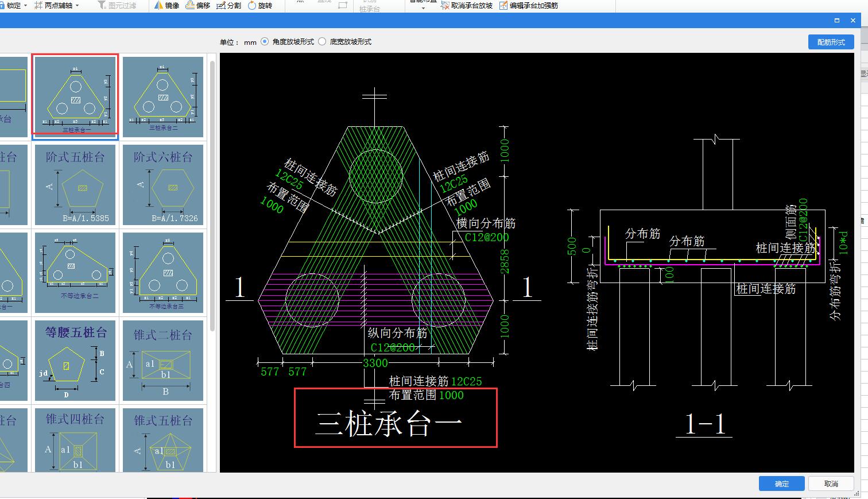Click the 三桩承台一 drawing title text
868x499 pixels.
click(389, 423)
